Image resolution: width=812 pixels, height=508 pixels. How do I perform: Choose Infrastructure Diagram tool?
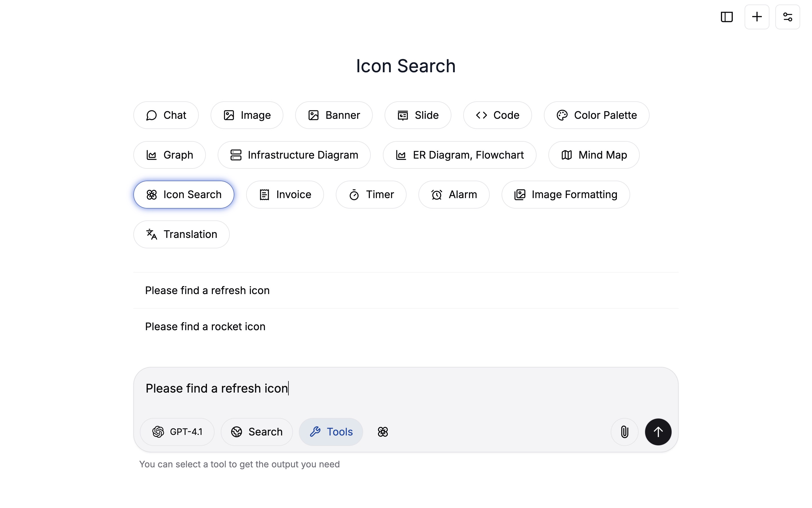click(x=294, y=155)
